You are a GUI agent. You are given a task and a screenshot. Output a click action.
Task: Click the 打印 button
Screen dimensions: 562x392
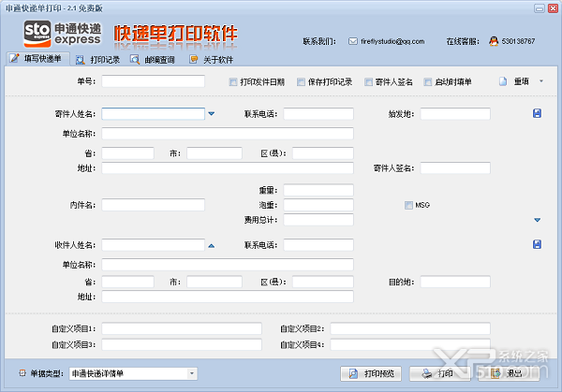(x=440, y=373)
